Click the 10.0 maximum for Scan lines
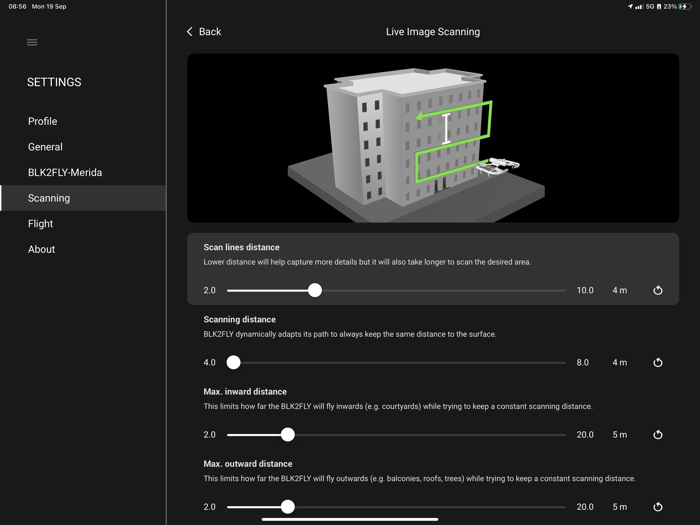The image size is (700, 525). (x=585, y=290)
